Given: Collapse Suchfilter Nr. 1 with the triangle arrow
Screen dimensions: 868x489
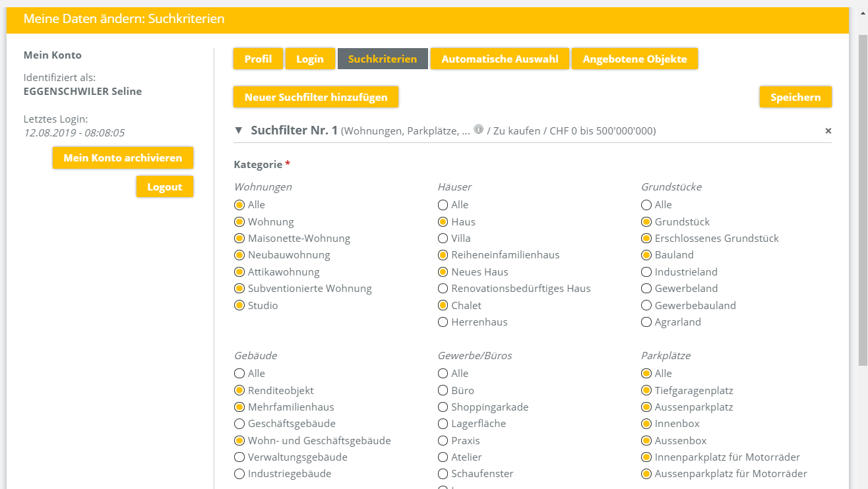Looking at the screenshot, I should point(239,130).
